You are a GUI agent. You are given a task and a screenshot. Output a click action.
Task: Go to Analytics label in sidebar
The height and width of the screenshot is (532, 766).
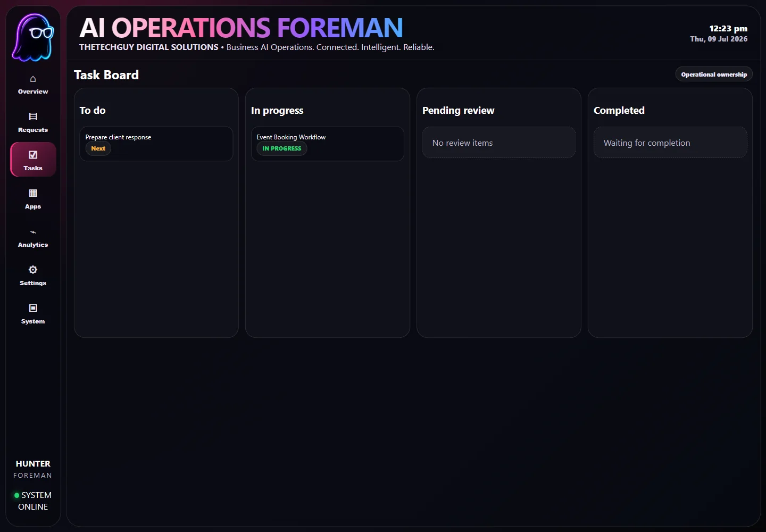click(33, 245)
